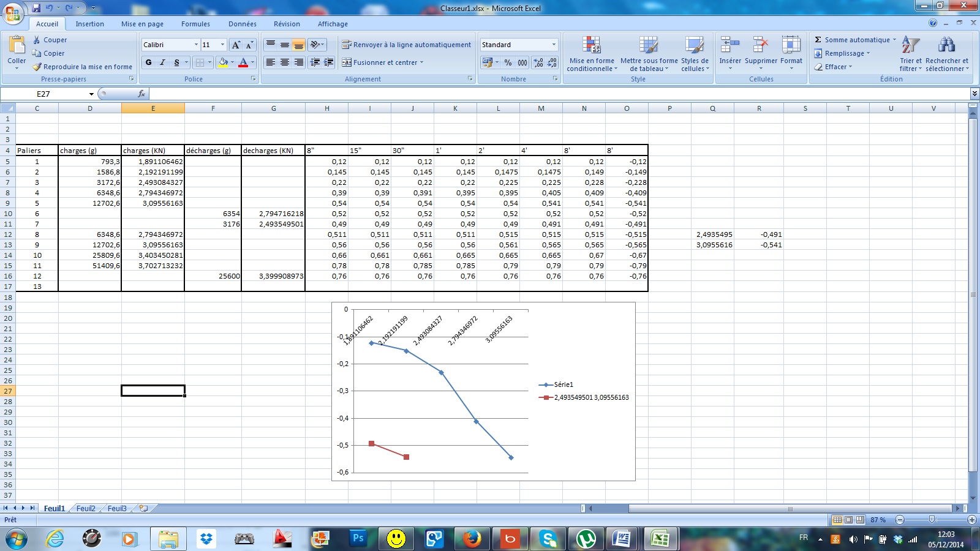Click the text orientation icon
This screenshot has width=980, height=551.
point(316,45)
